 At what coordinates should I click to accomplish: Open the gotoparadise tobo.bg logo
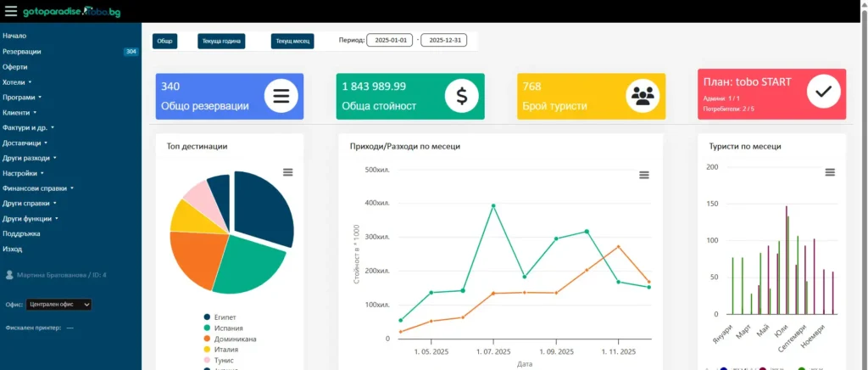[x=71, y=12]
